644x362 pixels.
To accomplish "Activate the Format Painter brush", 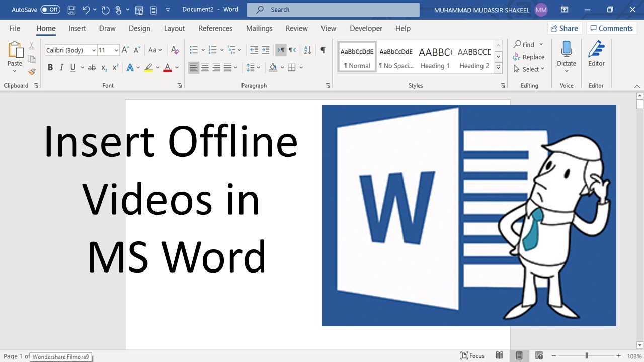I will (x=32, y=72).
